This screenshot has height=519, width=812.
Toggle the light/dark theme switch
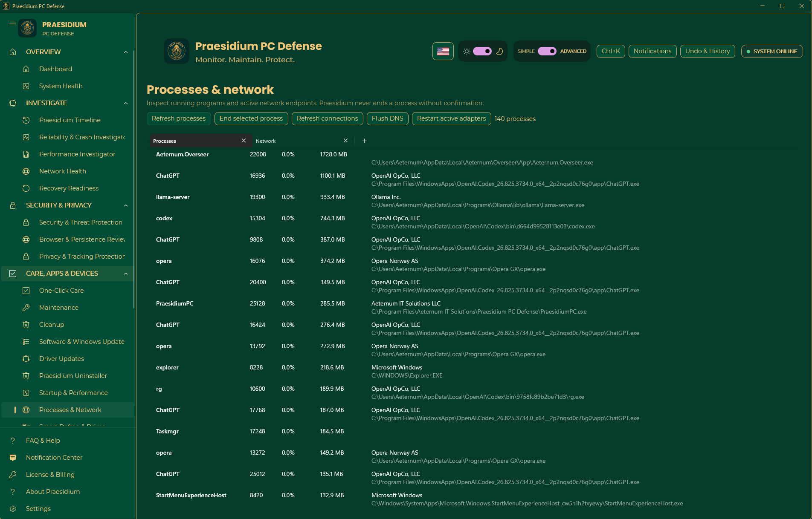click(x=482, y=51)
